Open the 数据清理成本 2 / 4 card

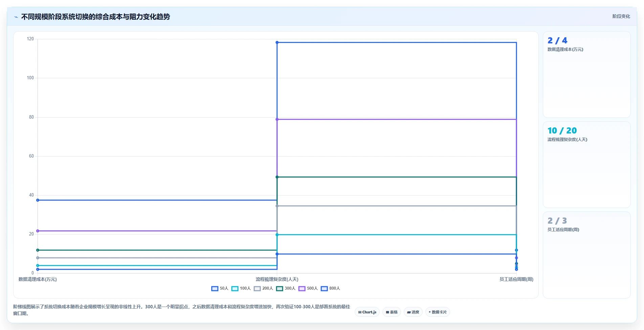point(586,75)
